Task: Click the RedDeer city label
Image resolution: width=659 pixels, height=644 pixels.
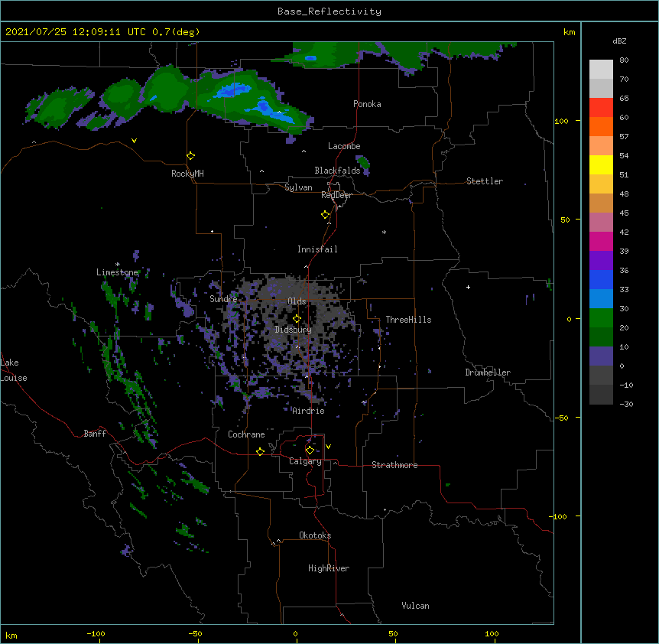Action: (x=336, y=195)
